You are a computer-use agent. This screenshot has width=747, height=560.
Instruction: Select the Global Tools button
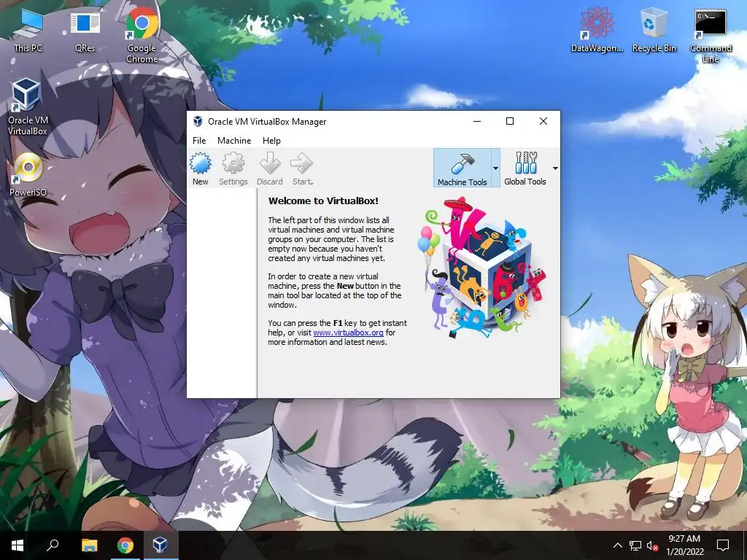coord(525,168)
